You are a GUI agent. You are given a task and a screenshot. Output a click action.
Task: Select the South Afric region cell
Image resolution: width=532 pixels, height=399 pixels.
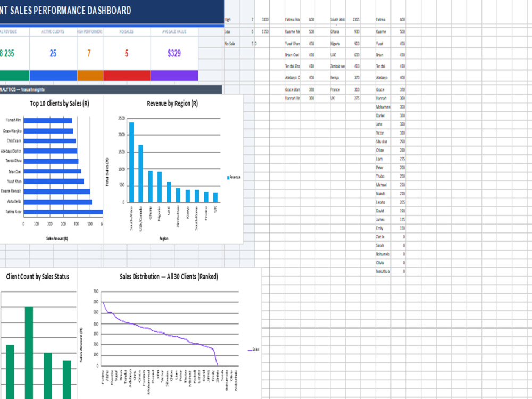tap(338, 20)
